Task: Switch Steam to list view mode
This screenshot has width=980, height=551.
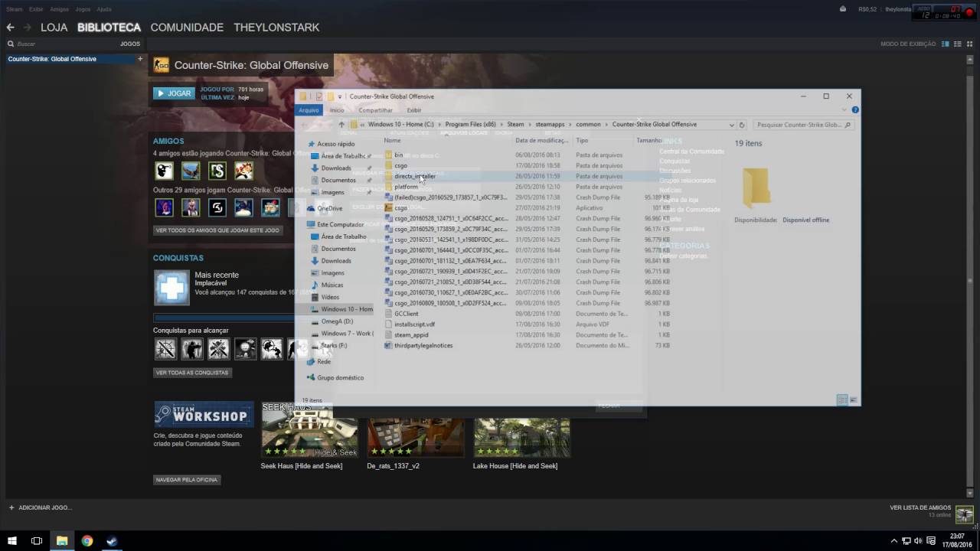Action: point(957,44)
